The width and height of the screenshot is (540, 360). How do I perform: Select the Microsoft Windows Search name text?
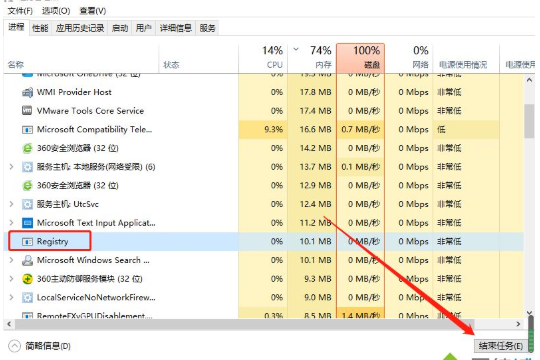93,260
